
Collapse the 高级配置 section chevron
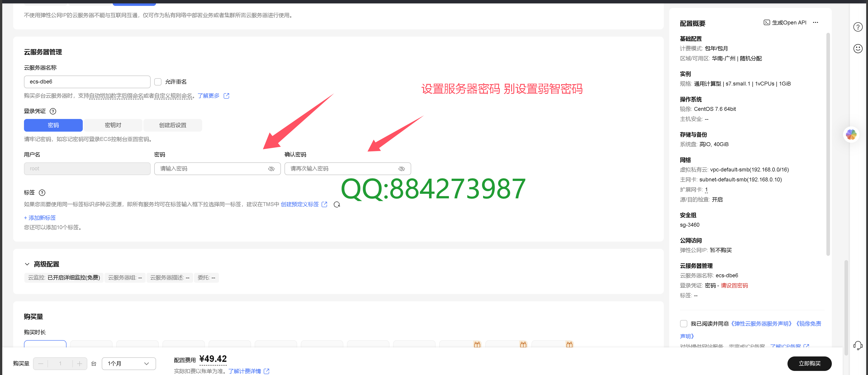(x=27, y=264)
